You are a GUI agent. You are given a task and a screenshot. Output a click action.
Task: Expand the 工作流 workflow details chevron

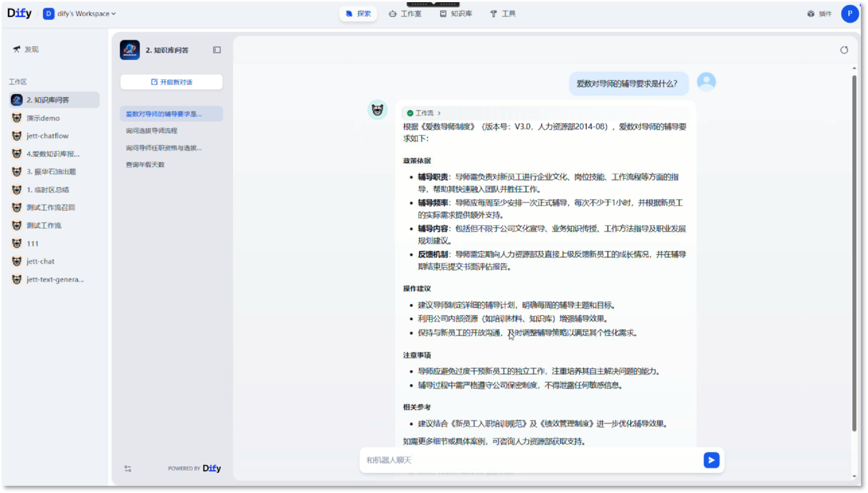point(439,113)
